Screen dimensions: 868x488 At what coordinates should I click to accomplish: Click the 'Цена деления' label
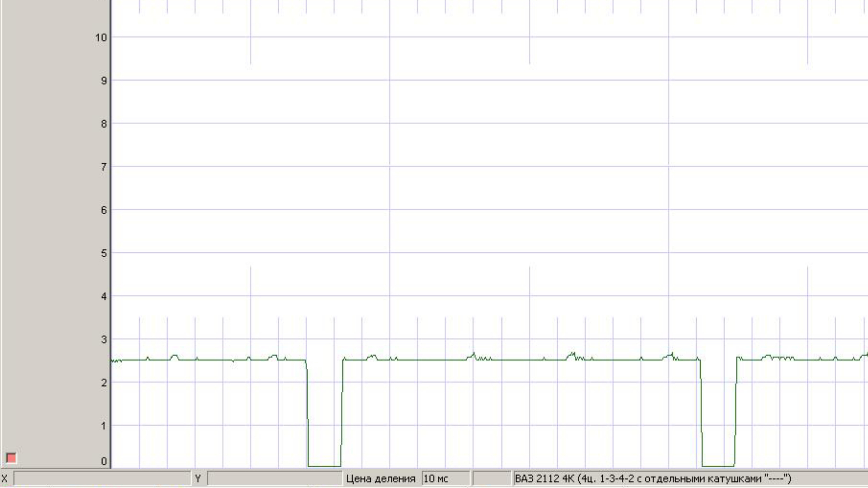tap(381, 479)
